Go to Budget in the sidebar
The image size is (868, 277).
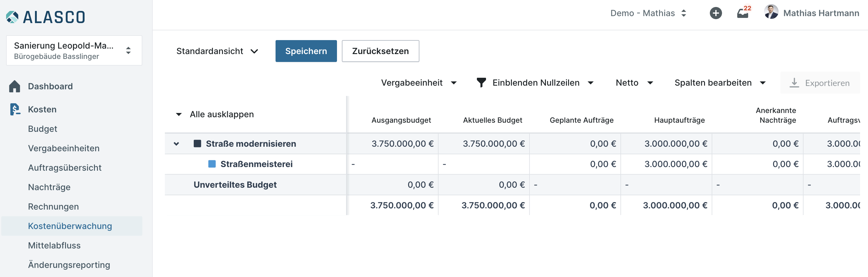coord(43,129)
